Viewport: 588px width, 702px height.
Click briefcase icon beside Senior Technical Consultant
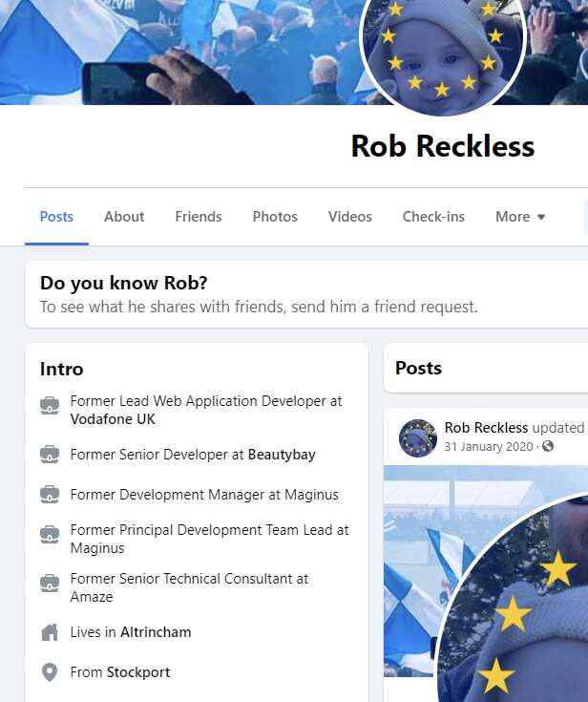tap(50, 583)
